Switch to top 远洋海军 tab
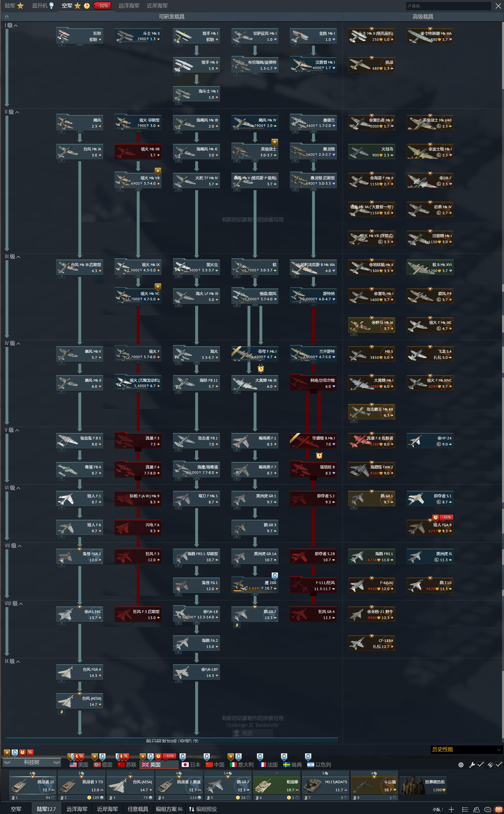The height and width of the screenshot is (814, 504). point(129,6)
